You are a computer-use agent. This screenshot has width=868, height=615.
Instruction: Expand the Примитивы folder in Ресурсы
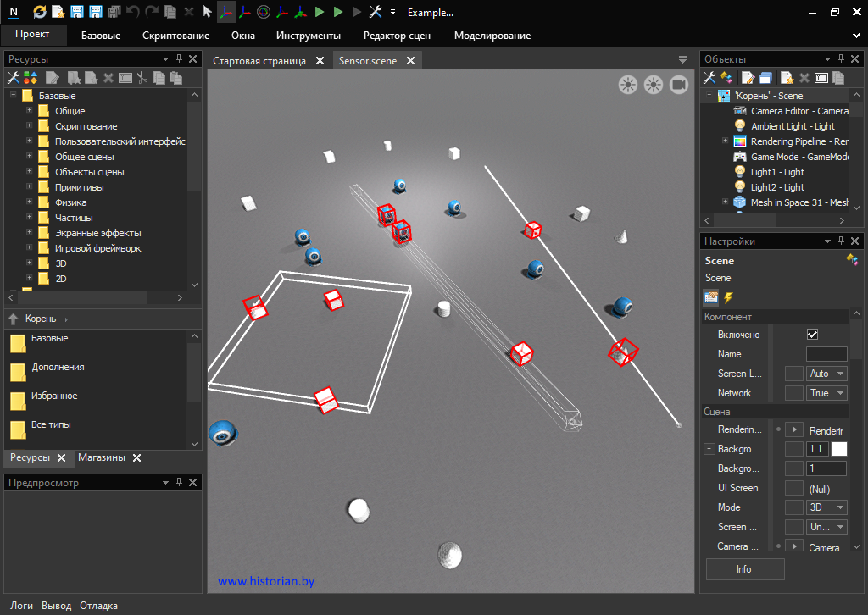point(29,187)
